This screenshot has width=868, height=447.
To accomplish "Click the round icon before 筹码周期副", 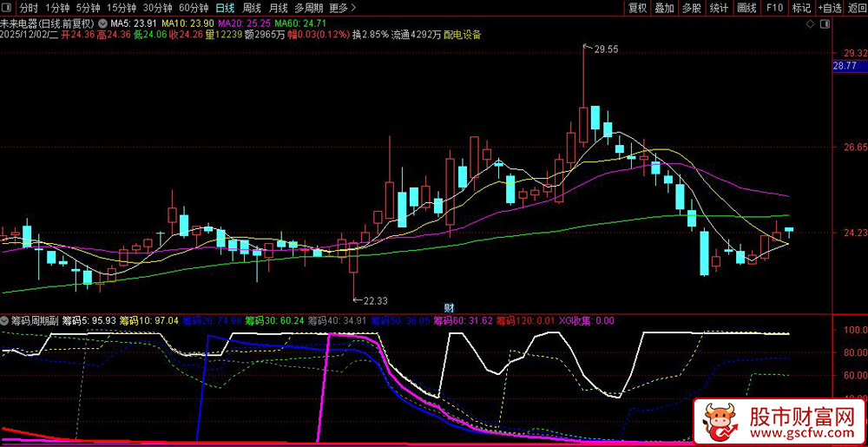I will click(x=6, y=320).
